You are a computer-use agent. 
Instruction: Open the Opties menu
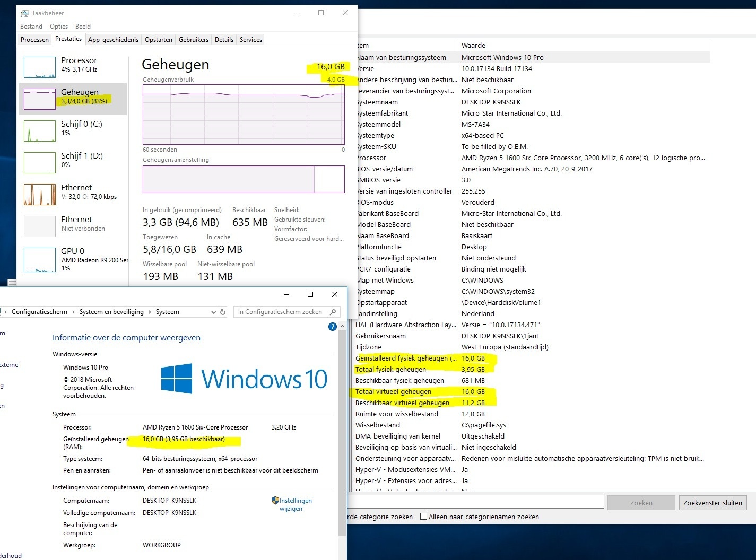tap(59, 27)
